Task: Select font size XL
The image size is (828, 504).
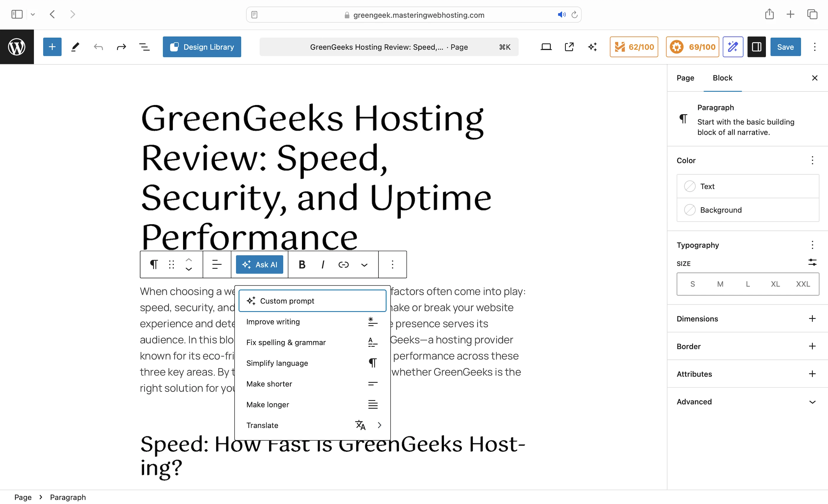Action: pos(775,284)
